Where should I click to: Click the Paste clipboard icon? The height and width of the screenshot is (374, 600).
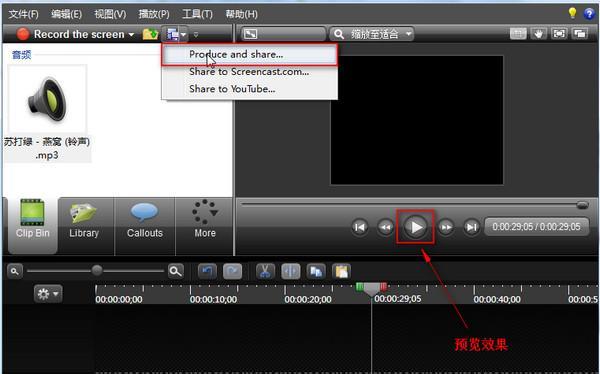tap(341, 272)
